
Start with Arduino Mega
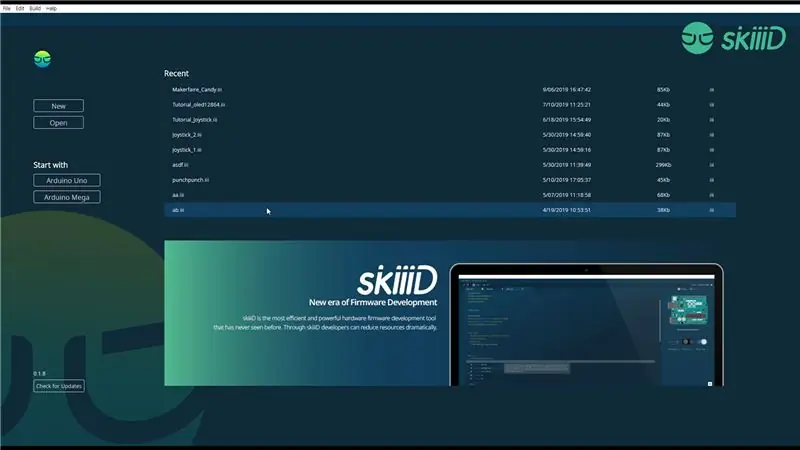pyautogui.click(x=67, y=197)
